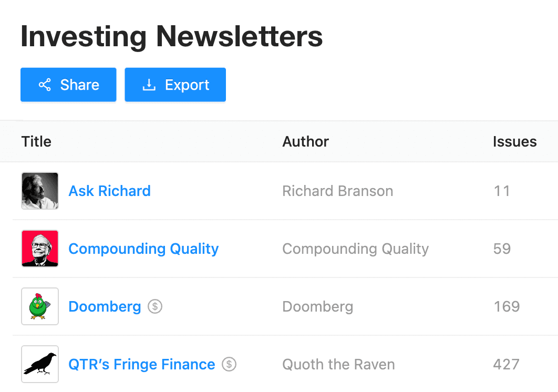Open the Doomberg newsletter link

click(105, 306)
